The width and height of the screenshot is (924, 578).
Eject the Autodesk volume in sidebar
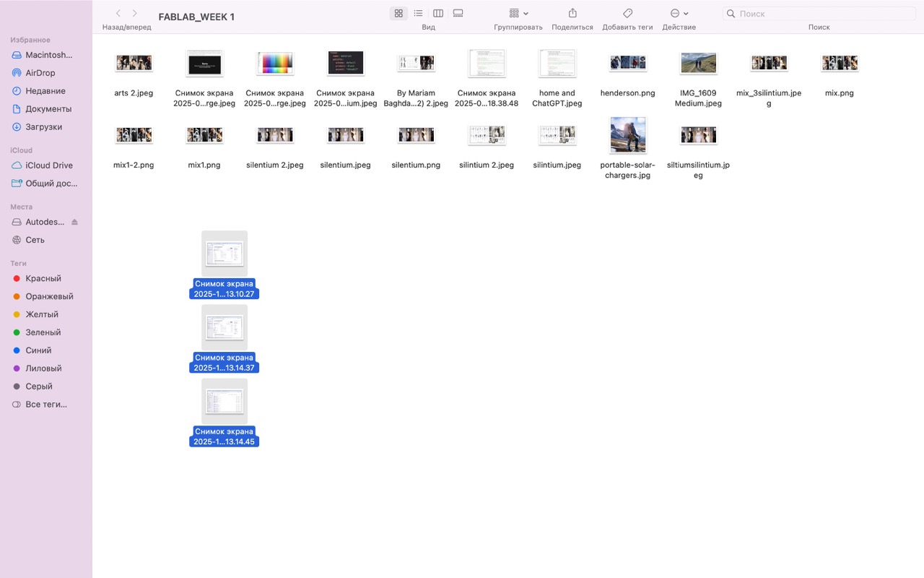tap(74, 222)
